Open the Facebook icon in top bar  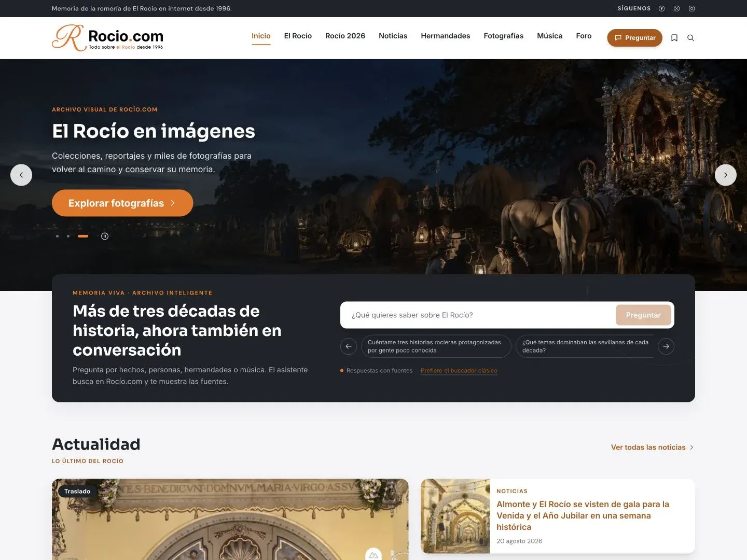click(x=661, y=8)
